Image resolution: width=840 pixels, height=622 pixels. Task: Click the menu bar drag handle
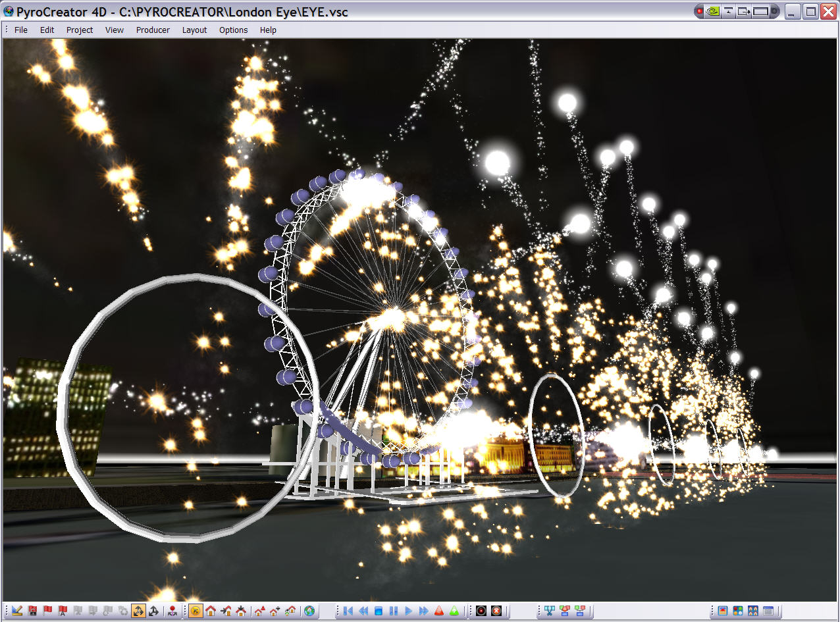6,30
